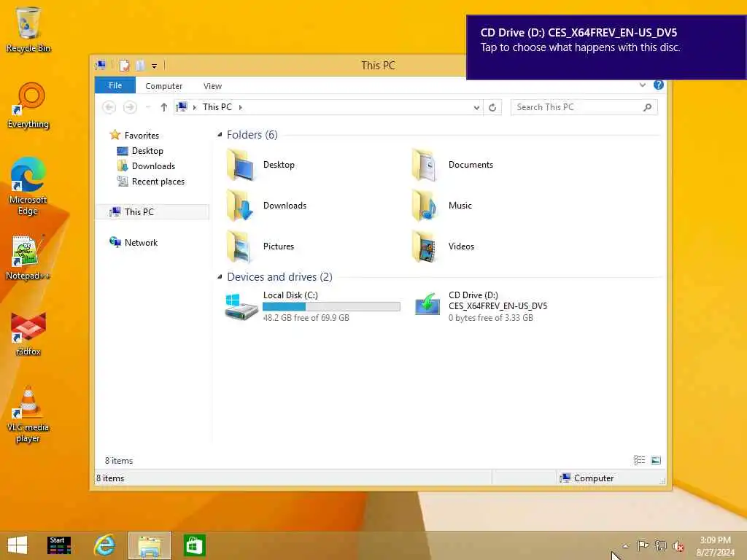Tap the CD Drive notification toast
This screenshot has width=747, height=560.
click(x=606, y=47)
